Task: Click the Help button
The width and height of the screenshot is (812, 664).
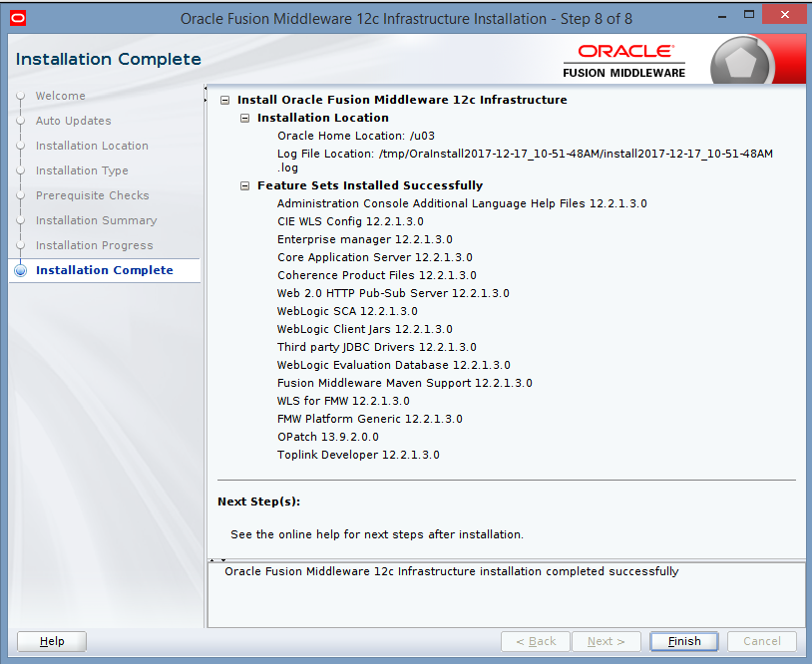Action: pyautogui.click(x=52, y=641)
